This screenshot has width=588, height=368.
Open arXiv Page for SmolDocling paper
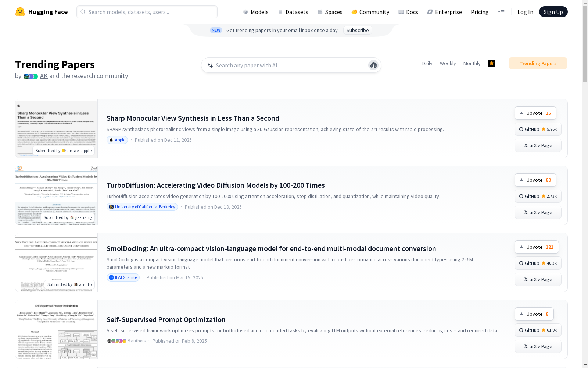click(x=538, y=279)
